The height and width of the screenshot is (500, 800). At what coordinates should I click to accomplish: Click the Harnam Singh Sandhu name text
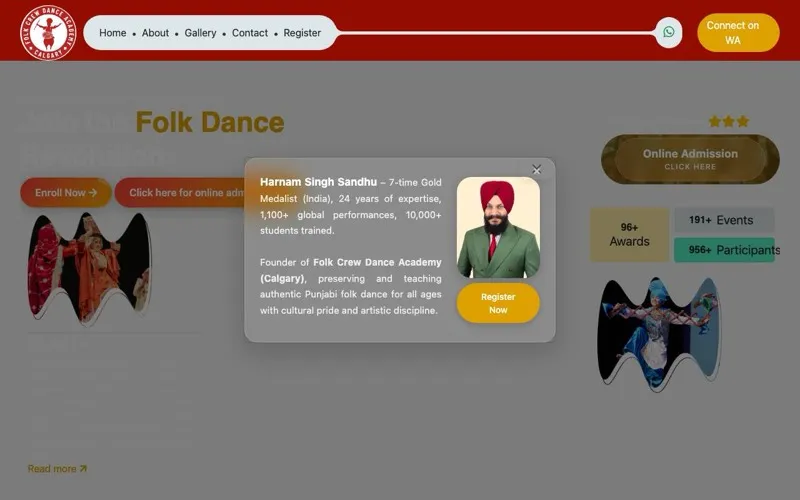318,182
